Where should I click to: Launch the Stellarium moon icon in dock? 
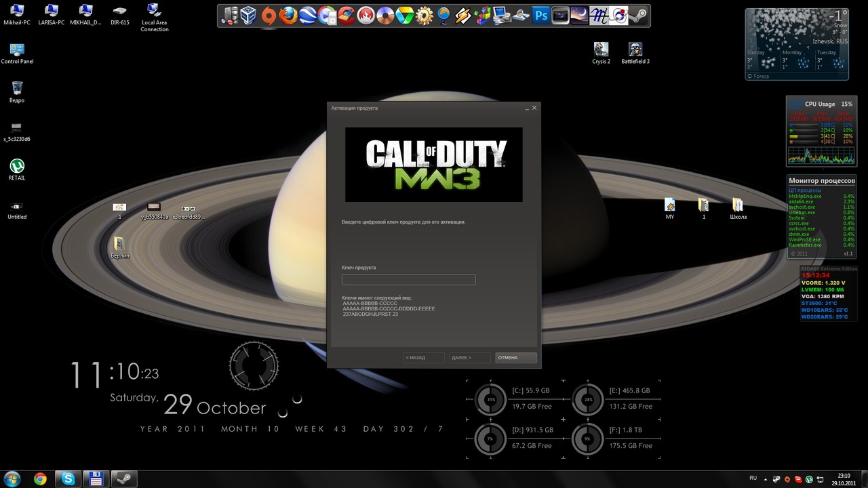point(579,16)
